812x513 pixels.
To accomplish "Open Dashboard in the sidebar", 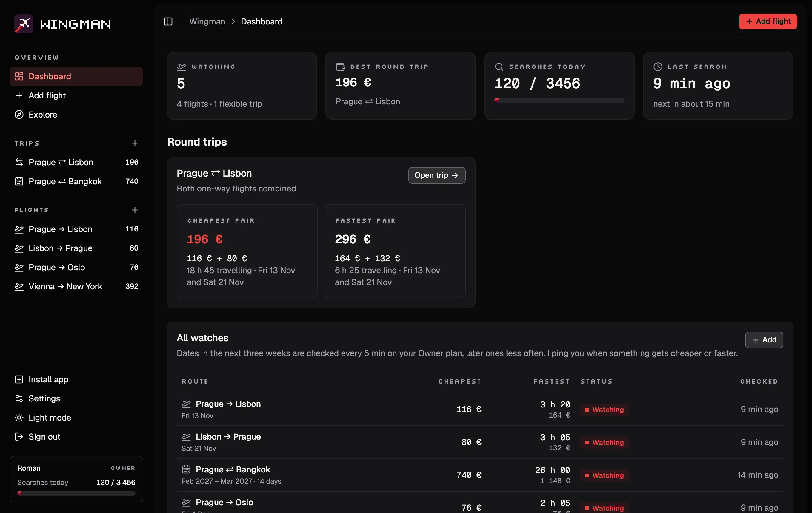I will pyautogui.click(x=76, y=76).
